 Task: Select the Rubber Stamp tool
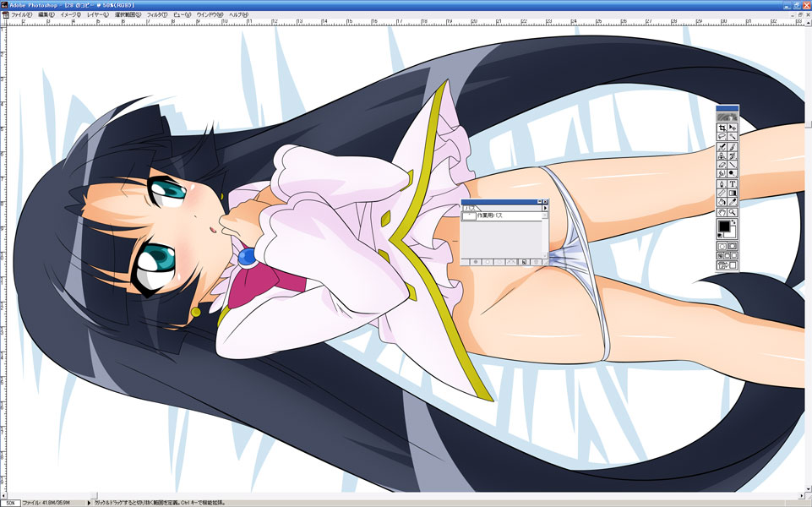pyautogui.click(x=722, y=155)
